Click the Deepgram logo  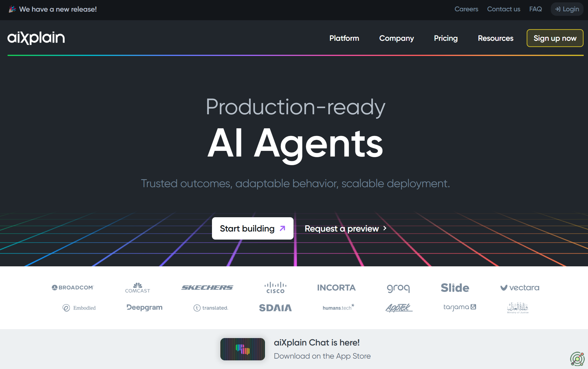[x=144, y=307]
